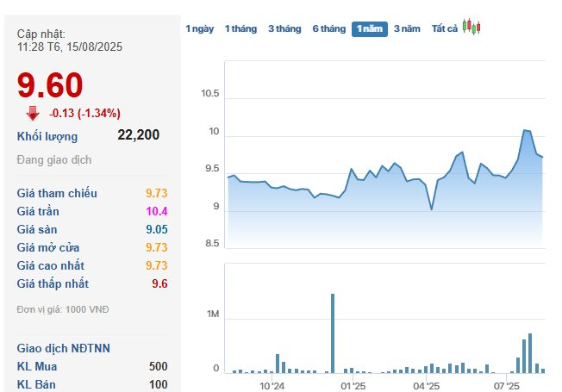
Task: Switch to candlestick chart view icon
Action: 471,28
